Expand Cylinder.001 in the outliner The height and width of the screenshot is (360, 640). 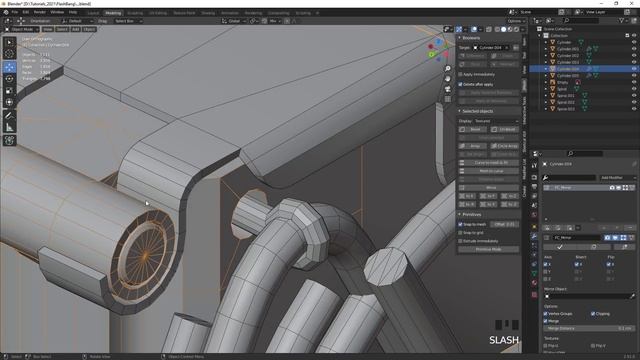point(546,49)
